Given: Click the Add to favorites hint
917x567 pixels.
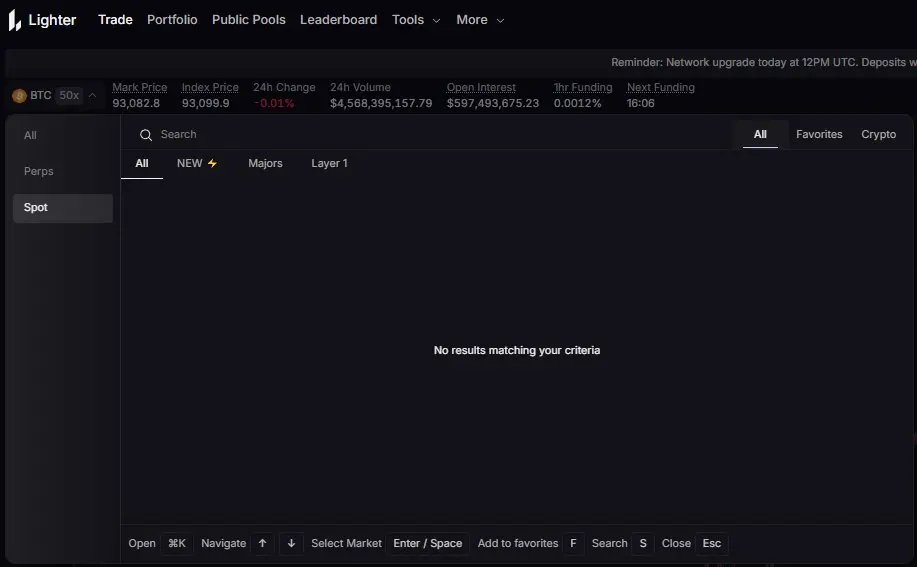Looking at the screenshot, I should click(x=518, y=543).
